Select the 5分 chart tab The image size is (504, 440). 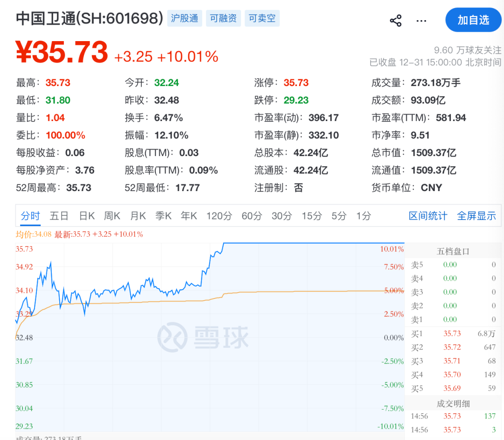[x=339, y=216]
